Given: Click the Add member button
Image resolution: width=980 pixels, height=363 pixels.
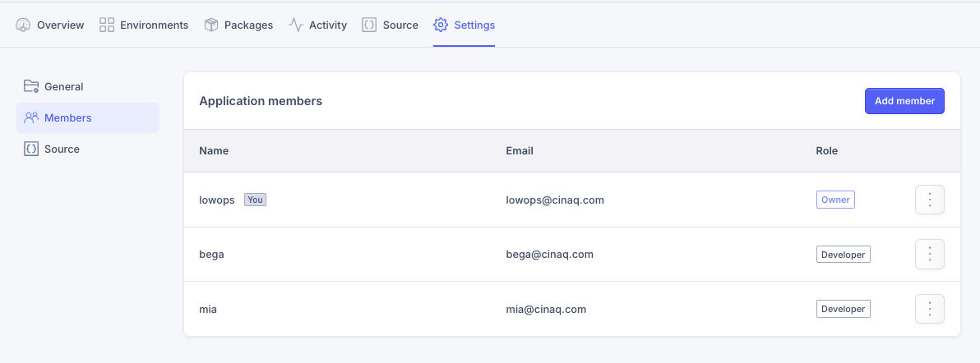Looking at the screenshot, I should [x=904, y=100].
